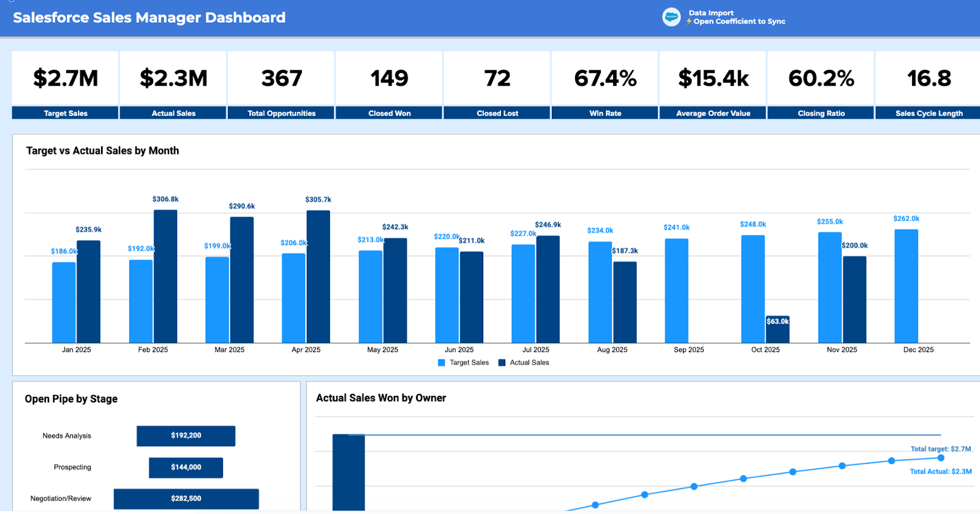Click the Jun 2025 actual bar $211.0k

[472, 297]
